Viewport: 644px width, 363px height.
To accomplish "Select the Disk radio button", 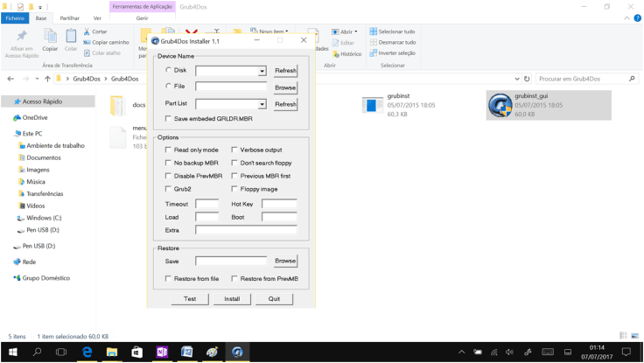I will [168, 70].
